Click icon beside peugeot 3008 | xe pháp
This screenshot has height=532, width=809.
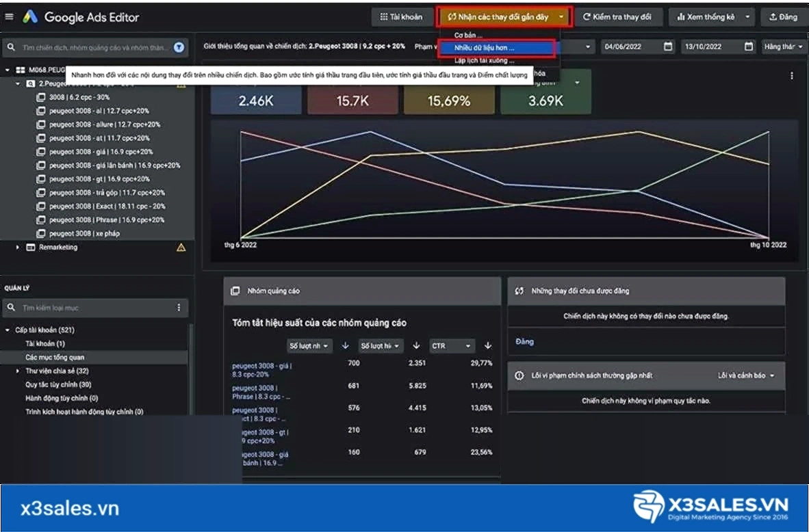[40, 234]
